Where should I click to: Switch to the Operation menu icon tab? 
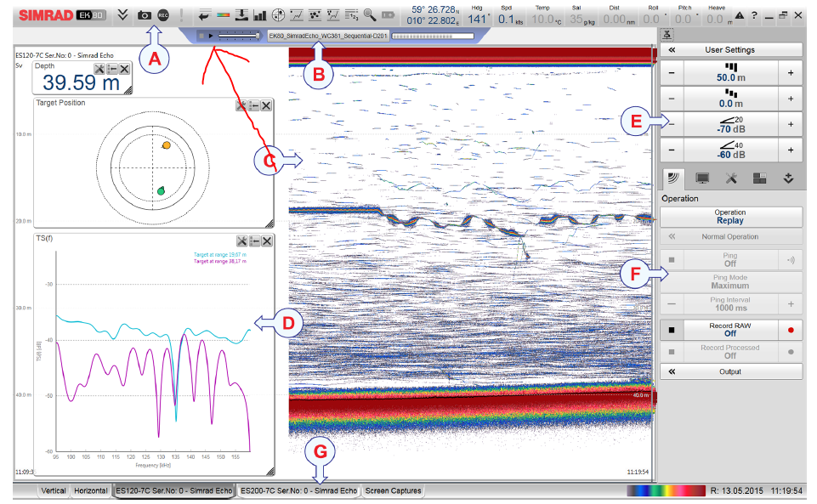[x=673, y=178]
